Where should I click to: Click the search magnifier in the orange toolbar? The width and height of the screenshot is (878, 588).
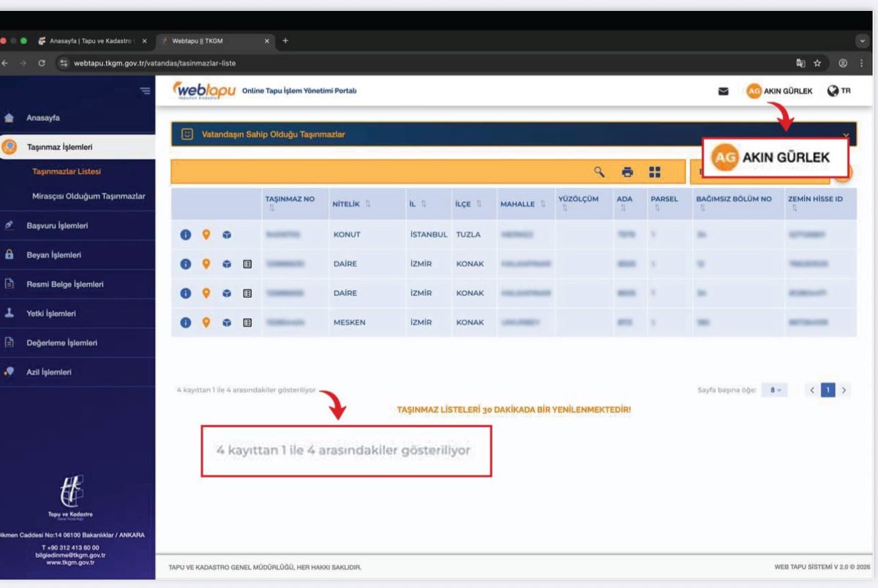(x=599, y=172)
